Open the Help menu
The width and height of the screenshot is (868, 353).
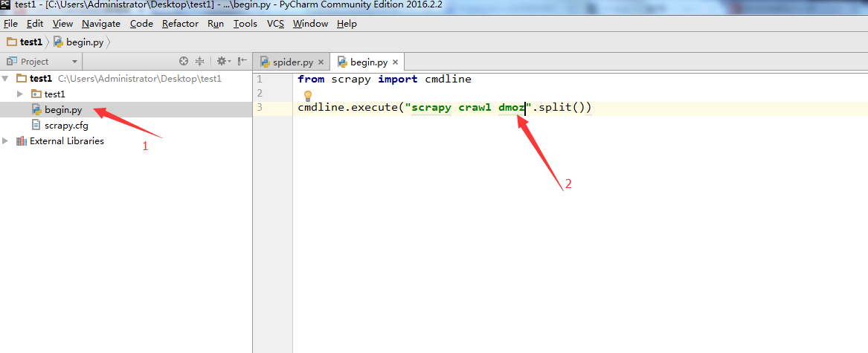click(347, 24)
